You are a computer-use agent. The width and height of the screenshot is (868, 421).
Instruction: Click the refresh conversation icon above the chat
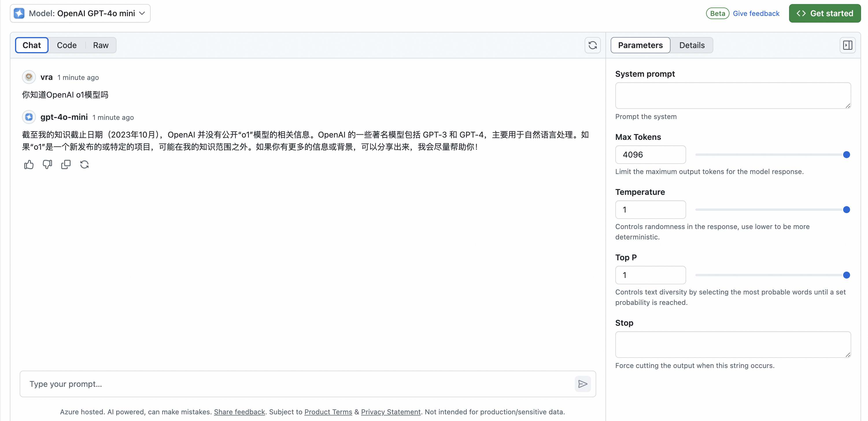pyautogui.click(x=592, y=45)
